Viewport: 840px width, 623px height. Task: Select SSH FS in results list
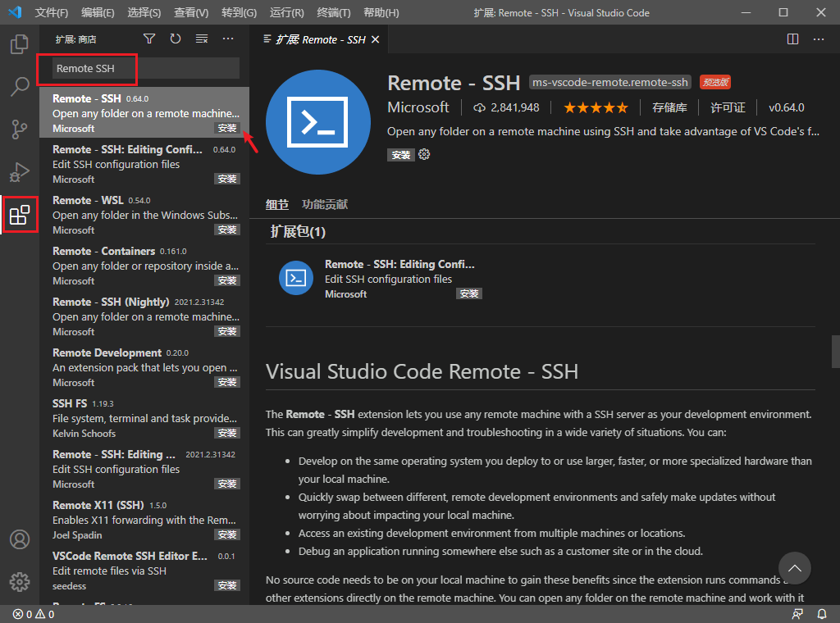[x=144, y=418]
